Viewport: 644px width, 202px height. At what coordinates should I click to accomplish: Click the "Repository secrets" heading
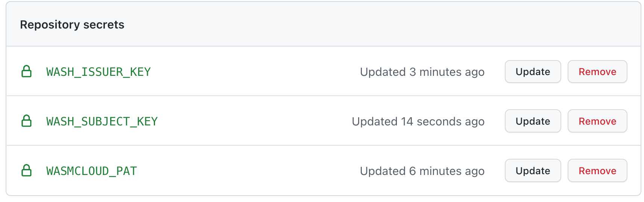click(x=72, y=24)
